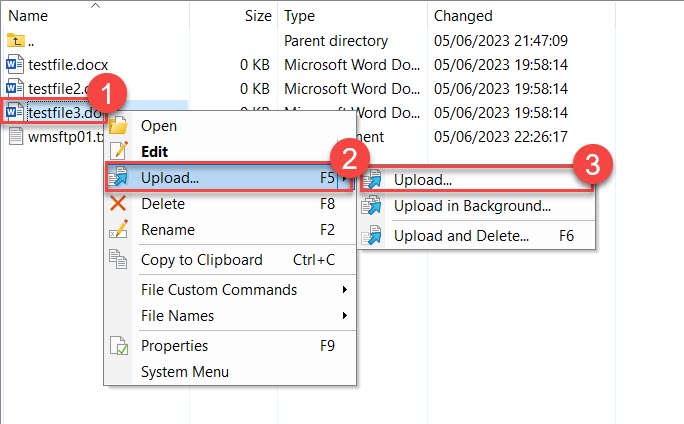Viewport: 684px width, 424px height.
Task: Sort files by the Changed column header
Action: [462, 16]
